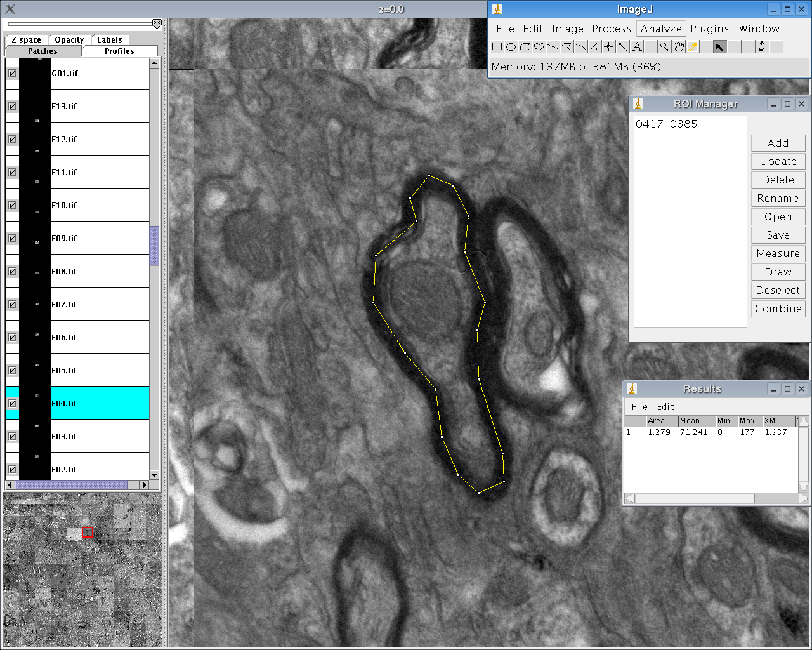Choose the Freehand selection tool
This screenshot has width=812, height=650.
click(x=539, y=46)
